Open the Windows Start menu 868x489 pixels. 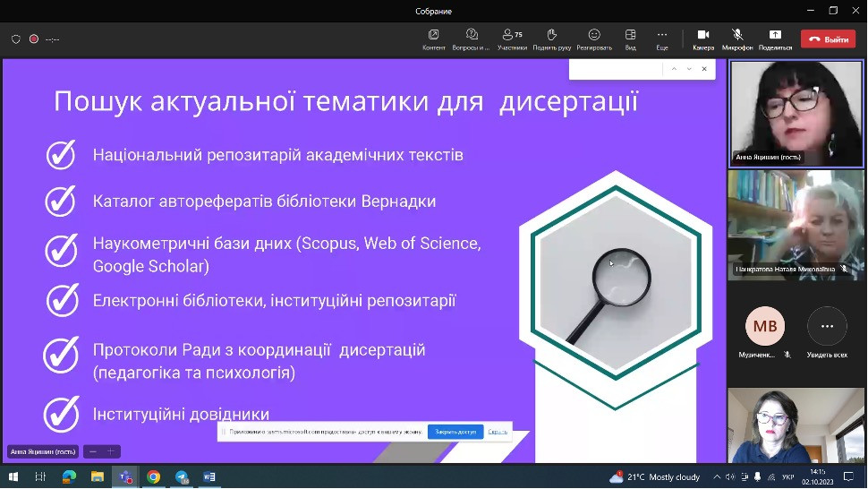13,476
